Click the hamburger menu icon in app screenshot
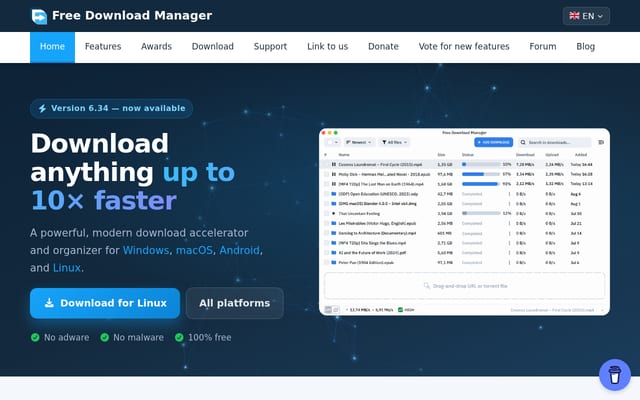 pyautogui.click(x=601, y=142)
